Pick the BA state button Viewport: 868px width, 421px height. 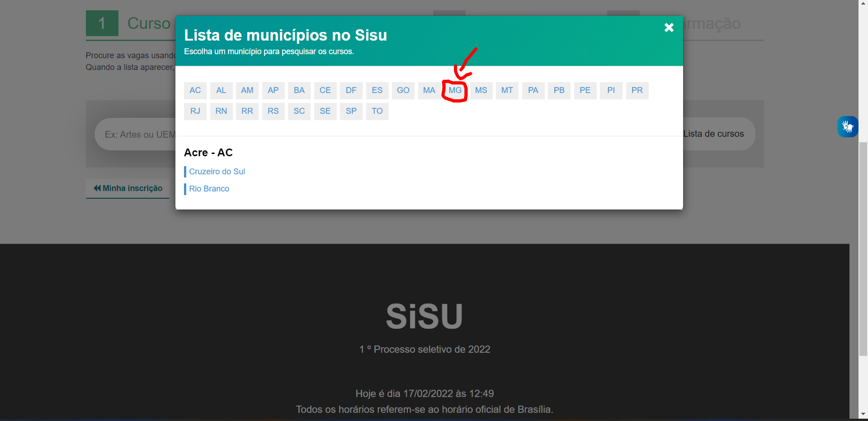point(299,90)
